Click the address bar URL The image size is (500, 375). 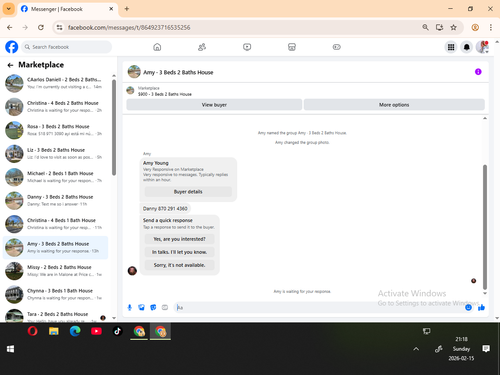coord(129,27)
